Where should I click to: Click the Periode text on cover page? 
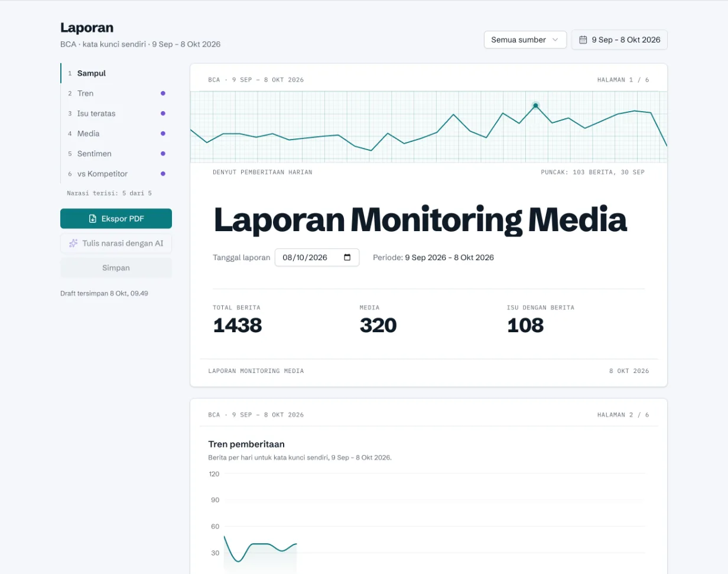tap(433, 258)
